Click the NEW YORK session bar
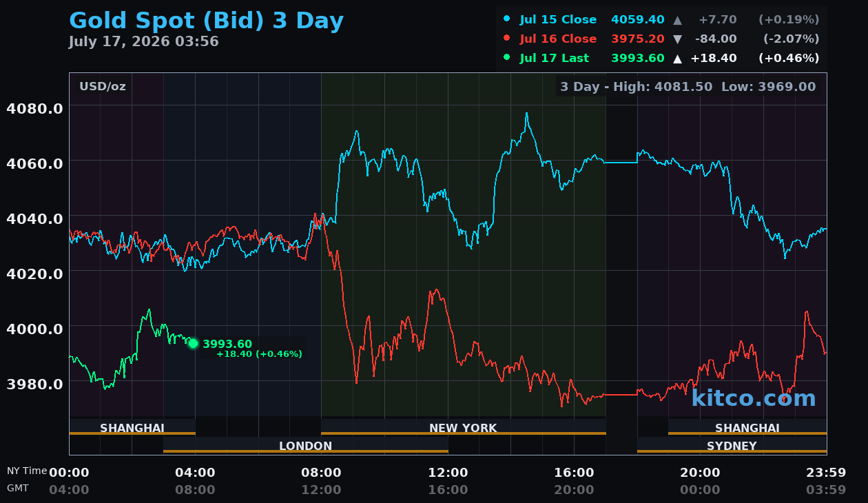 (x=463, y=428)
